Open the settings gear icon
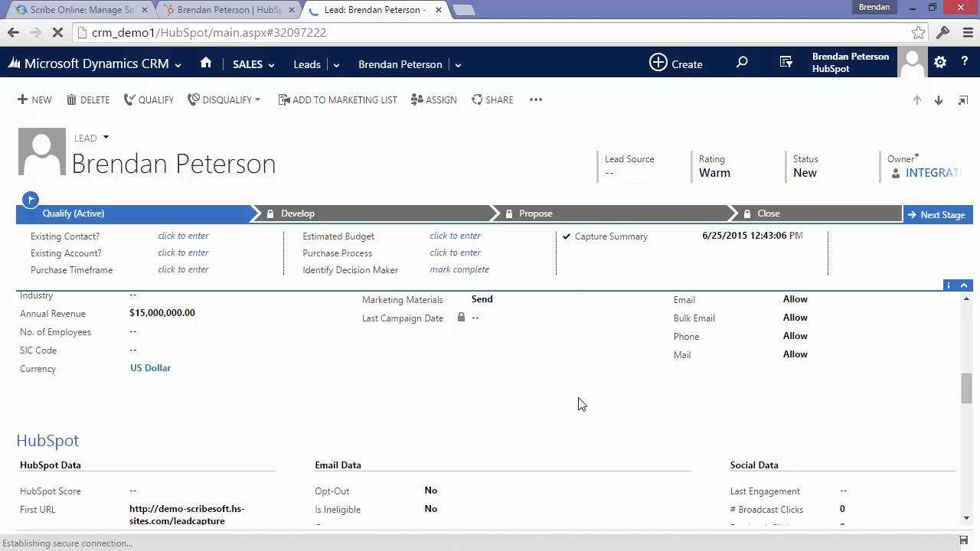The image size is (980, 551). pos(940,63)
